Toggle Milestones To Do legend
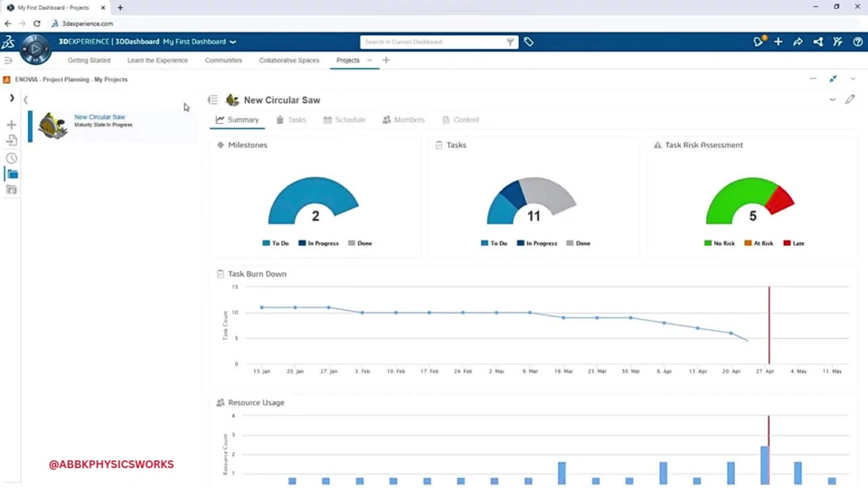The height and width of the screenshot is (488, 868). [276, 243]
